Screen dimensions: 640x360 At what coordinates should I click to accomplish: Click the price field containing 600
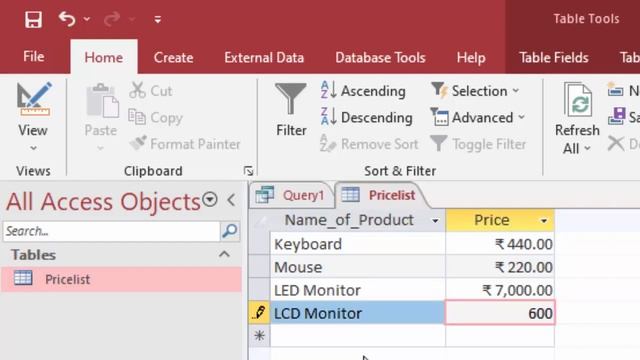(500, 313)
